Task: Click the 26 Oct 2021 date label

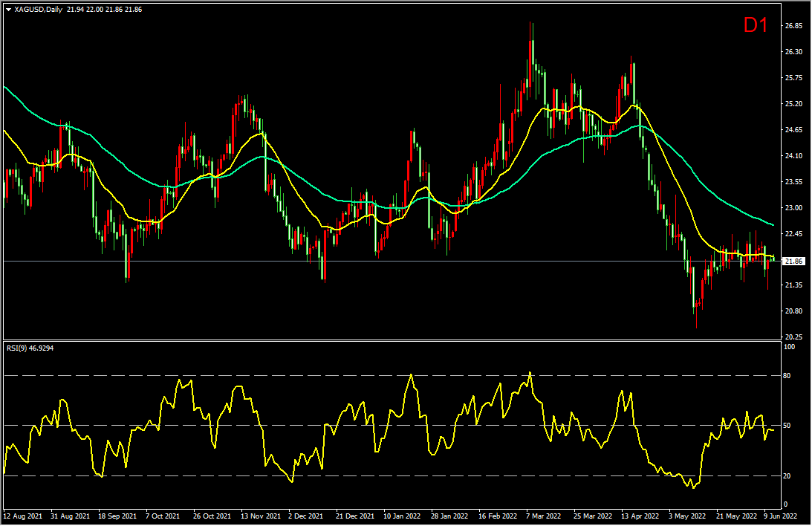Action: tap(212, 516)
